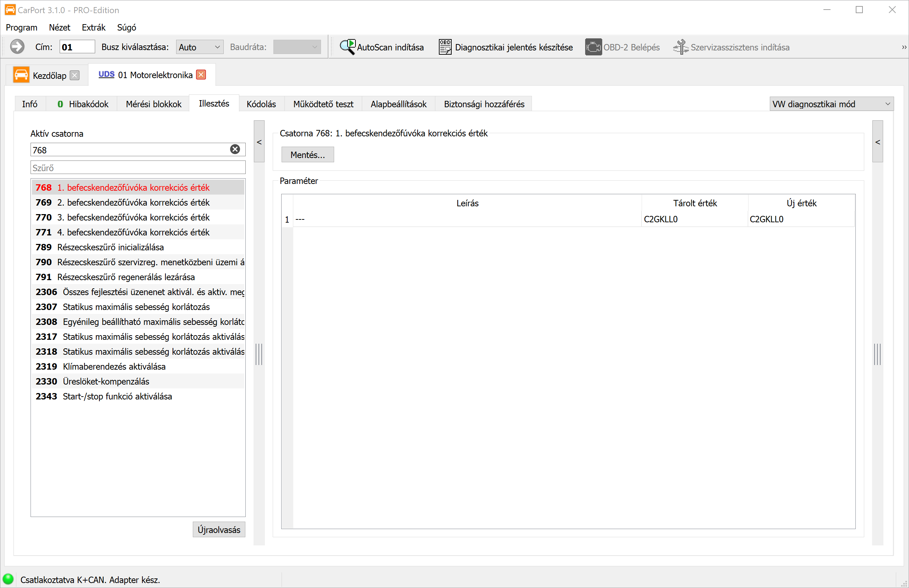Expand the toolbar overflow chevron
The height and width of the screenshot is (588, 909).
904,47
